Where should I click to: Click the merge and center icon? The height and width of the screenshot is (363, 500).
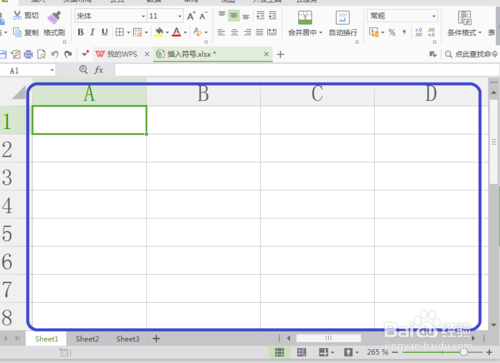[305, 18]
